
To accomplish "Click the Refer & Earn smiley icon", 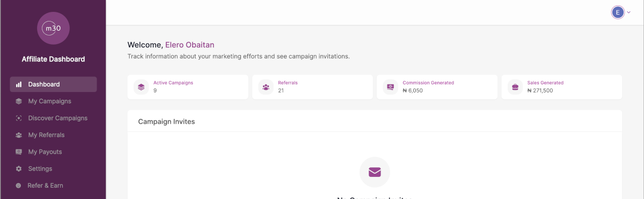I will [x=19, y=186].
